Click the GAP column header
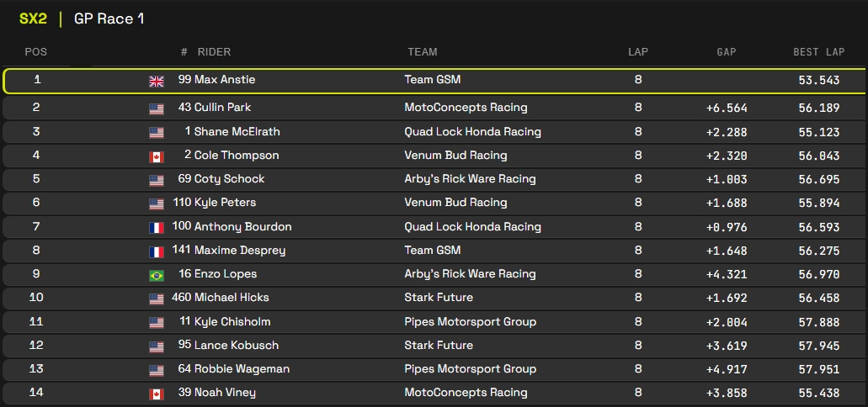The image size is (868, 407). pos(726,52)
